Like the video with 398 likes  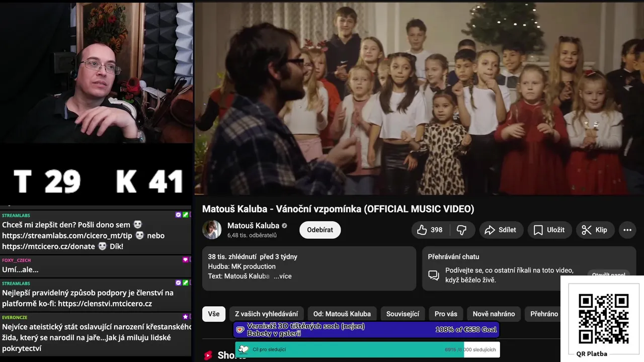(430, 230)
